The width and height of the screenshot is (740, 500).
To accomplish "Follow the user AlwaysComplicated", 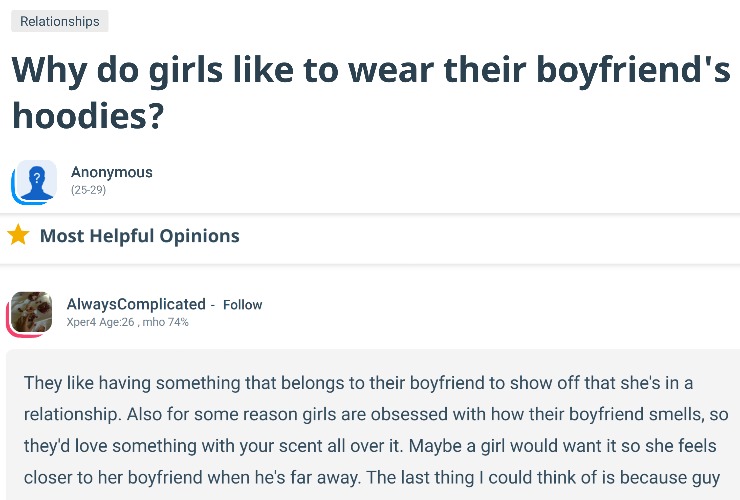I will [242, 305].
